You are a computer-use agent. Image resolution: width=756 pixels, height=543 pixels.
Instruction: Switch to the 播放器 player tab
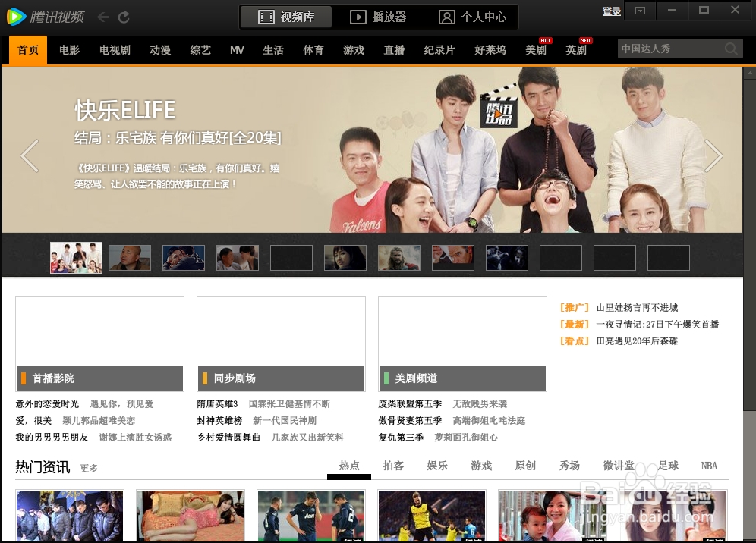click(378, 17)
